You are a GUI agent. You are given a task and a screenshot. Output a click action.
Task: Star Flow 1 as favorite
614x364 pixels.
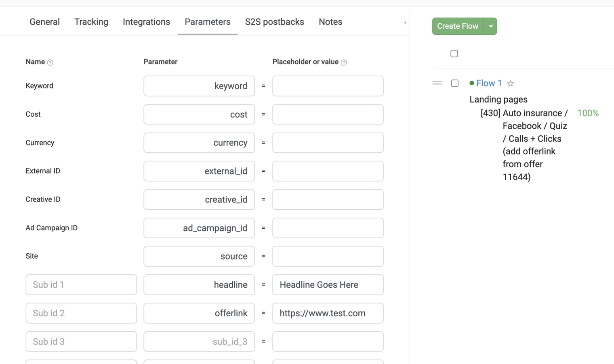511,83
